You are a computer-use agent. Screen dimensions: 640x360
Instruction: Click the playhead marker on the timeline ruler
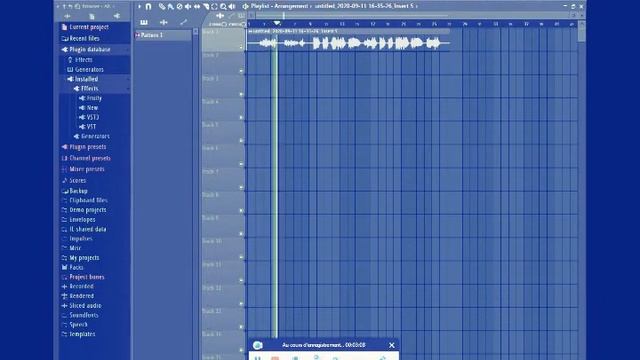(277, 23)
